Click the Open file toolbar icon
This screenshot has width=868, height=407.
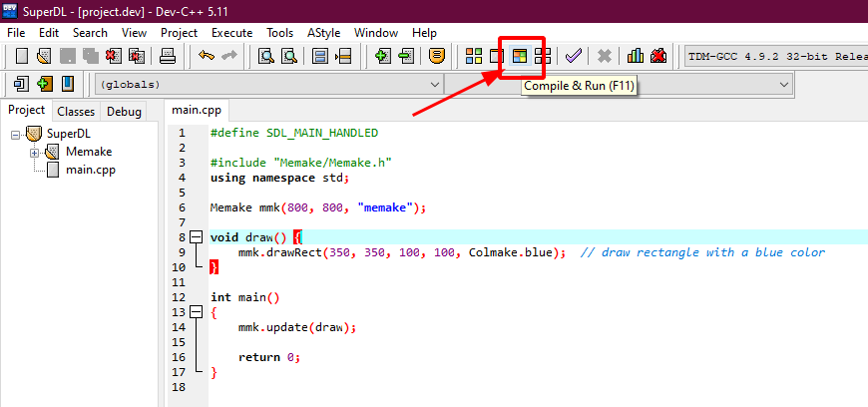[x=44, y=56]
